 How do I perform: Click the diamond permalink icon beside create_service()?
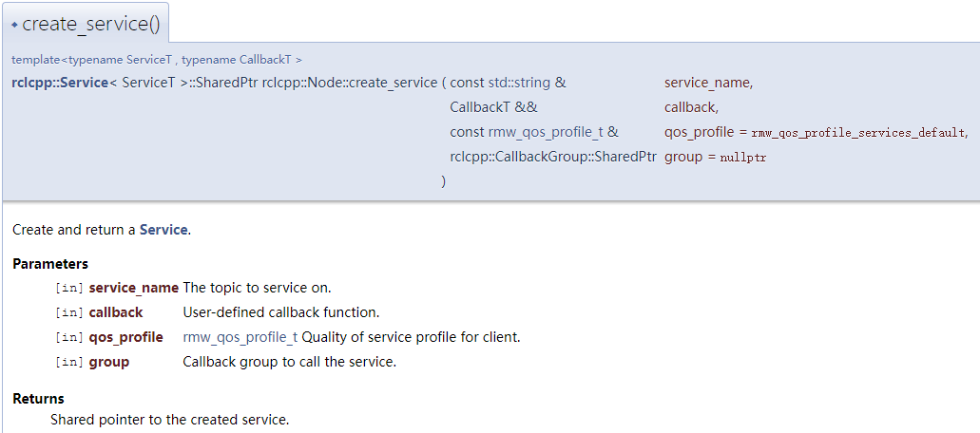14,25
